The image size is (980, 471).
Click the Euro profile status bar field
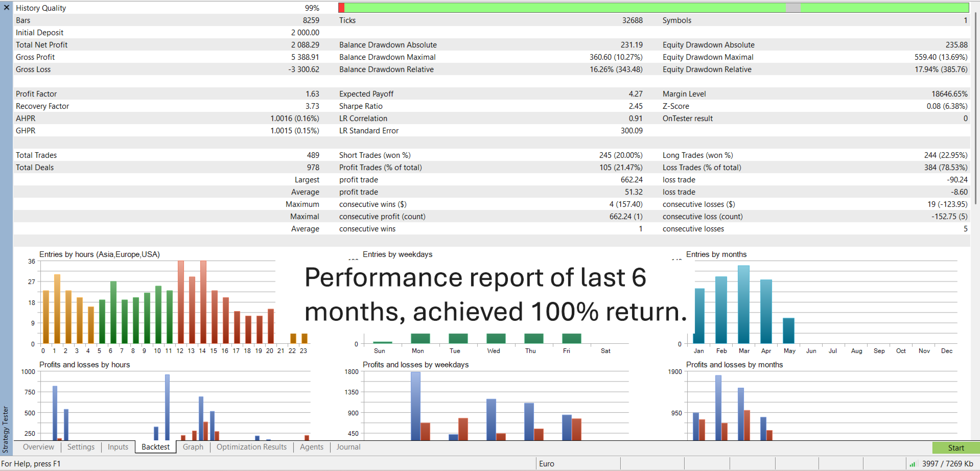tap(578, 464)
